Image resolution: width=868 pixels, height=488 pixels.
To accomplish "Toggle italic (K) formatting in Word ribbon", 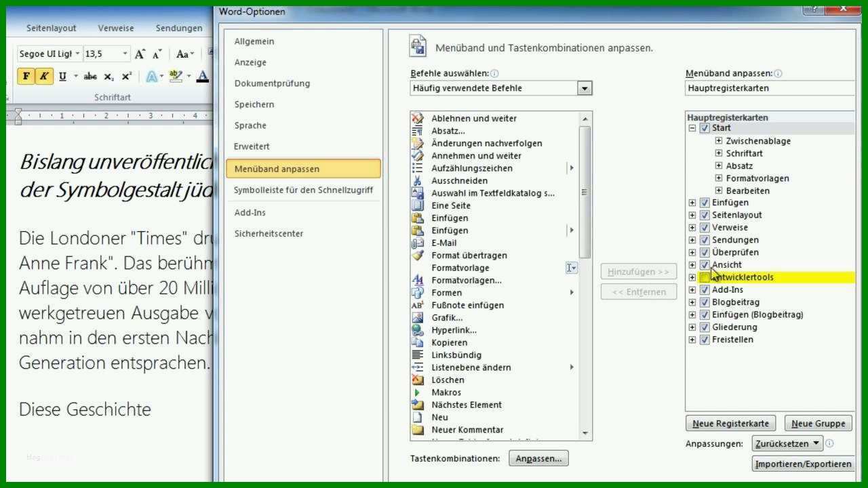I will [x=43, y=76].
